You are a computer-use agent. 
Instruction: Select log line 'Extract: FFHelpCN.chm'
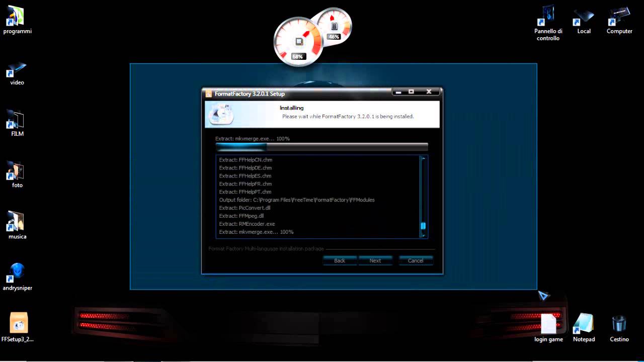click(246, 160)
